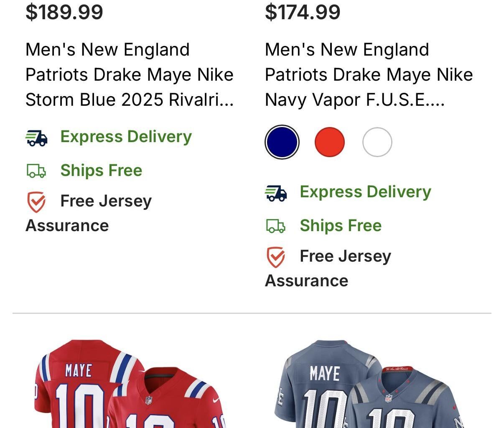504x428 pixels.
Task: Click the $189.99 price label
Action: coord(64,11)
